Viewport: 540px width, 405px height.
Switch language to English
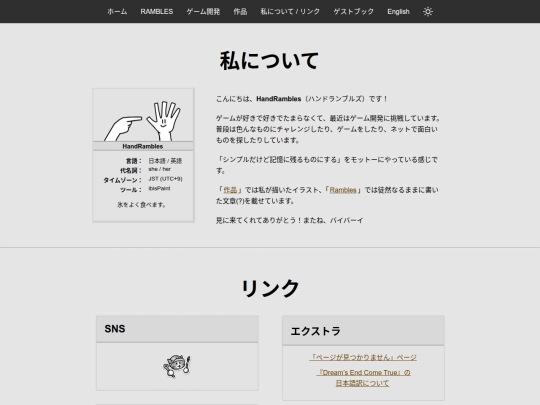tap(398, 12)
